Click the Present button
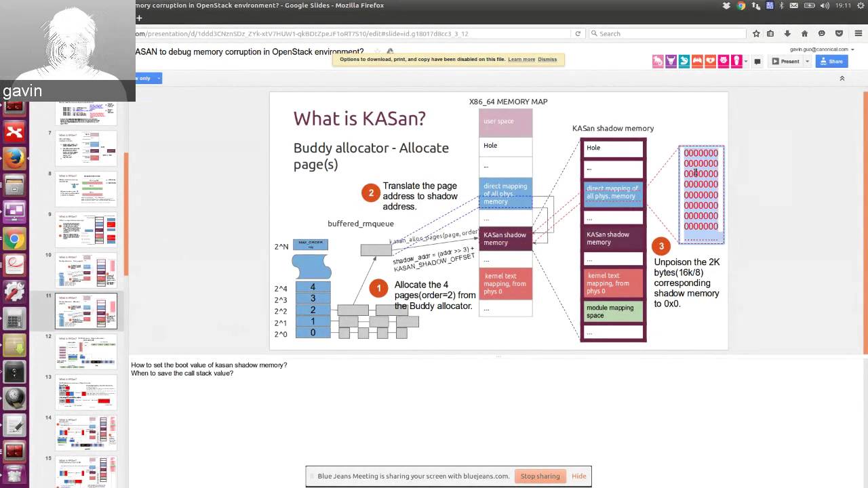 (x=786, y=61)
